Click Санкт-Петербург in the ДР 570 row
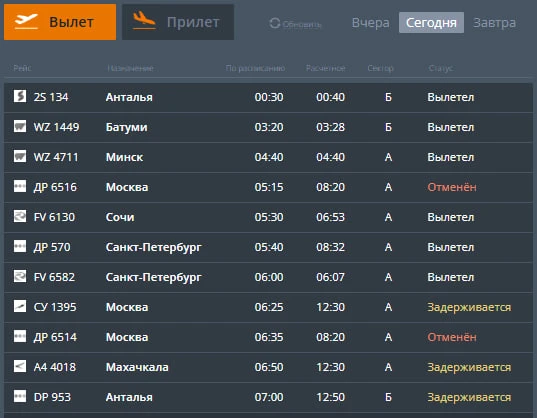This screenshot has width=537, height=418. pos(153,247)
